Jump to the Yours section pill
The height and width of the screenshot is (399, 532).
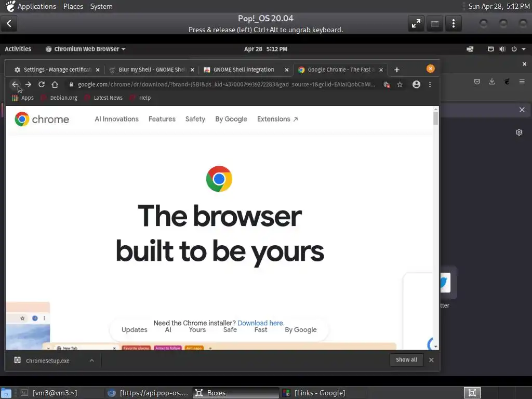[197, 330]
